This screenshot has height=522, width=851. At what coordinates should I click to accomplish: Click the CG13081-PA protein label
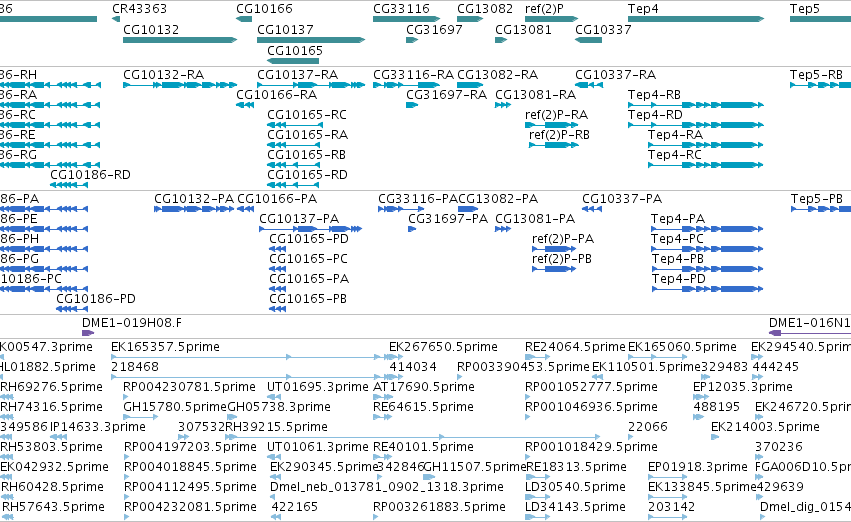point(535,219)
